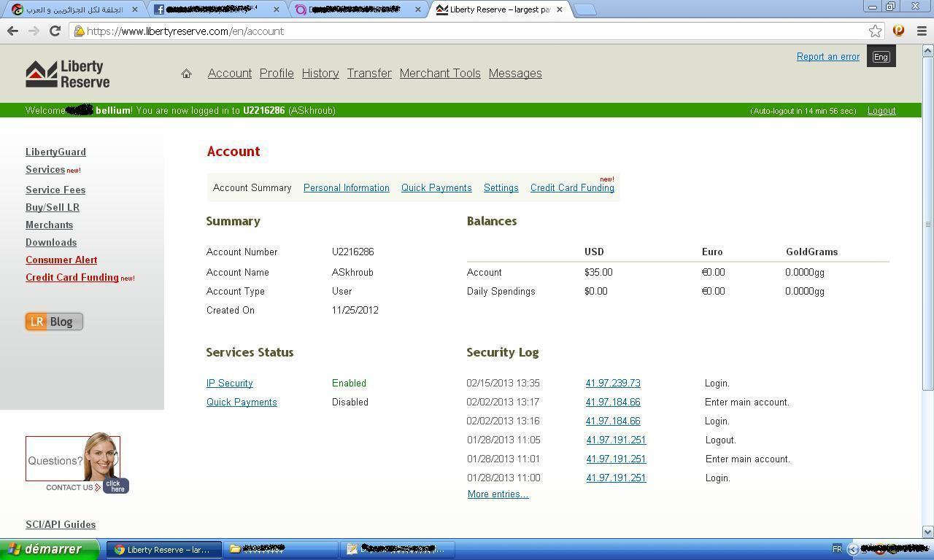Open Service Fees in the sidebar
The height and width of the screenshot is (560, 934).
pyautogui.click(x=55, y=190)
